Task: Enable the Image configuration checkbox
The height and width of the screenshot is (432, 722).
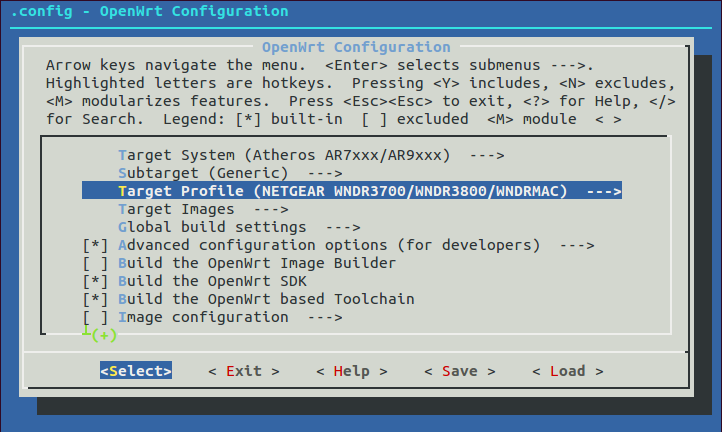Action: point(96,317)
